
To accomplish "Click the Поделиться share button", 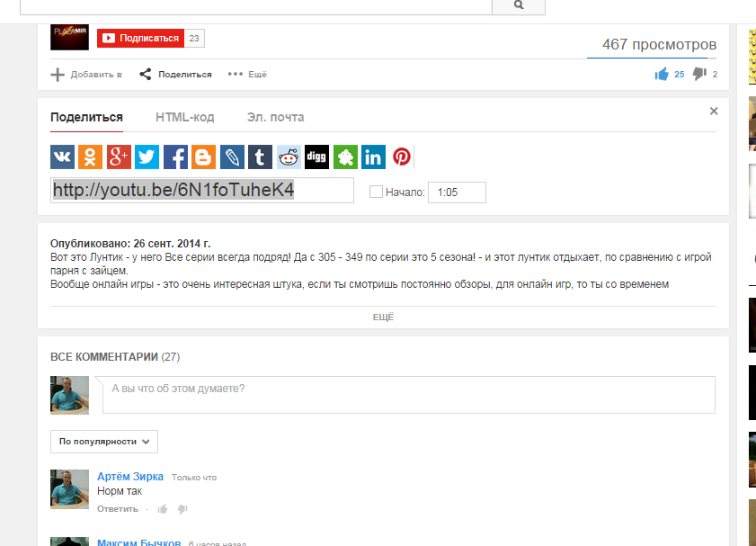I will pos(175,75).
